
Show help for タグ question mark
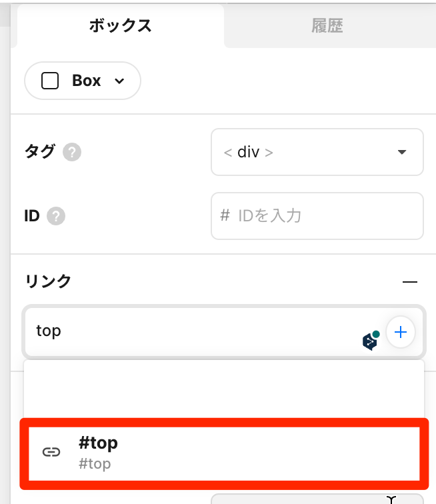[72, 152]
